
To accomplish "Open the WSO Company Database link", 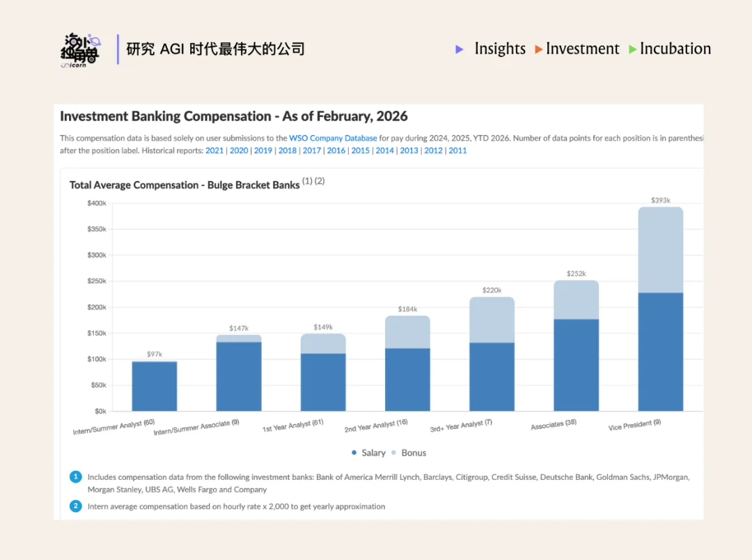I will click(x=333, y=138).
